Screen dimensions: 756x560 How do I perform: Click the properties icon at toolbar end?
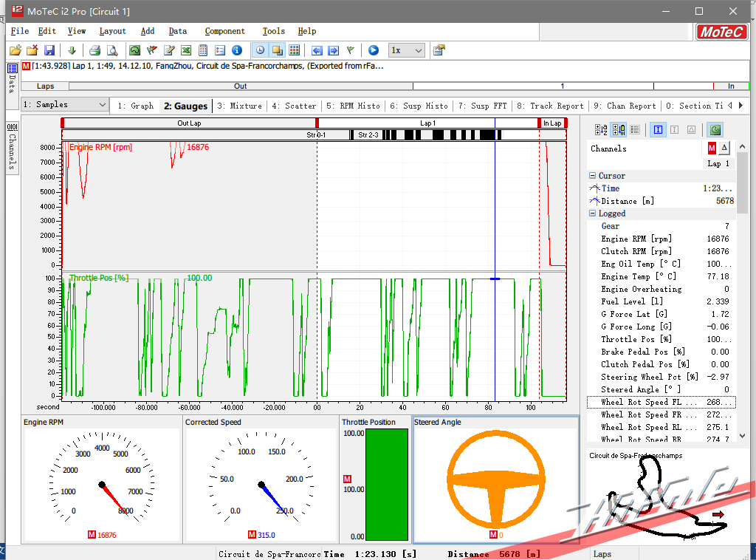coord(439,50)
